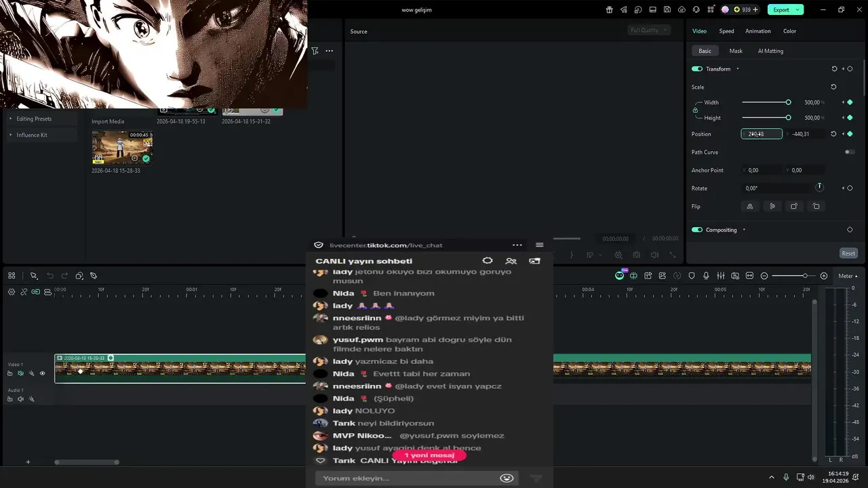Image resolution: width=868 pixels, height=488 pixels.
Task: Click the timeline pen tool icon
Action: 94,276
